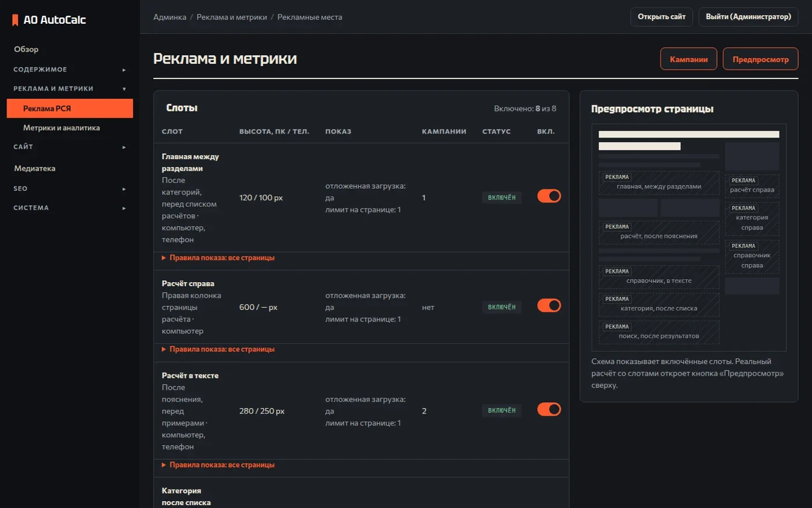The width and height of the screenshot is (812, 508).
Task: Click the ВКЛЮЧЁН status of Расчёт справа
Action: pyautogui.click(x=502, y=307)
